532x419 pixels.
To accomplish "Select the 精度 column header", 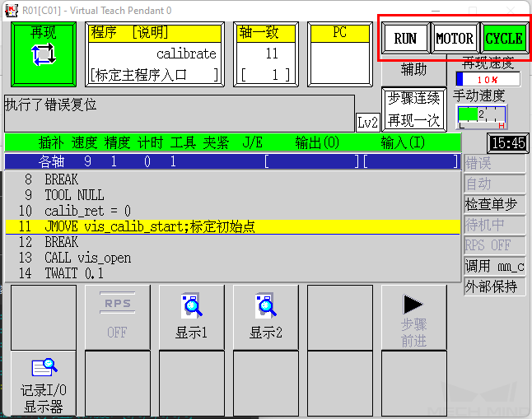I will 117,142.
